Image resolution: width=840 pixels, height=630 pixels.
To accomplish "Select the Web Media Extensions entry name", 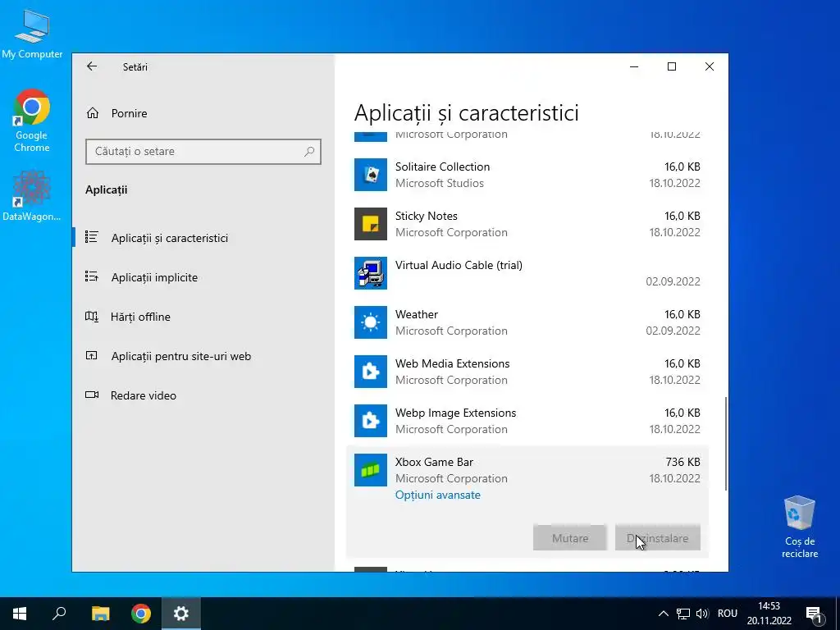I will 452,363.
